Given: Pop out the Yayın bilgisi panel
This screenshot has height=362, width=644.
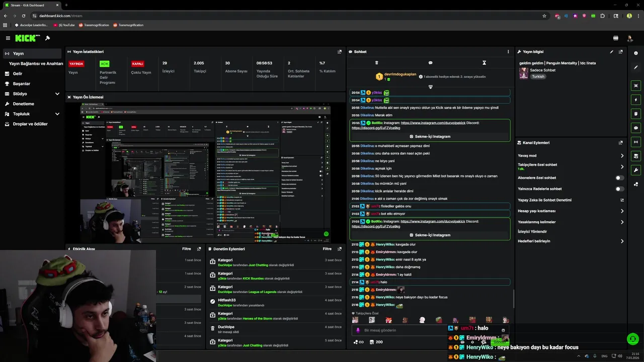Looking at the screenshot, I should [x=621, y=52].
